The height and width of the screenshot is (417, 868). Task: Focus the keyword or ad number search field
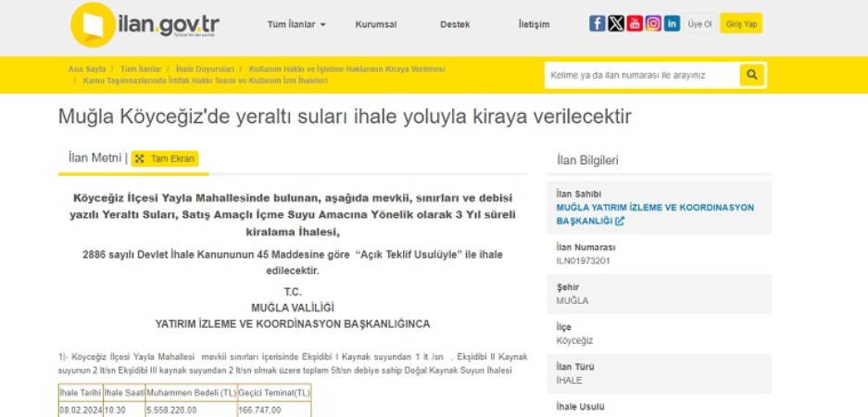pos(641,75)
